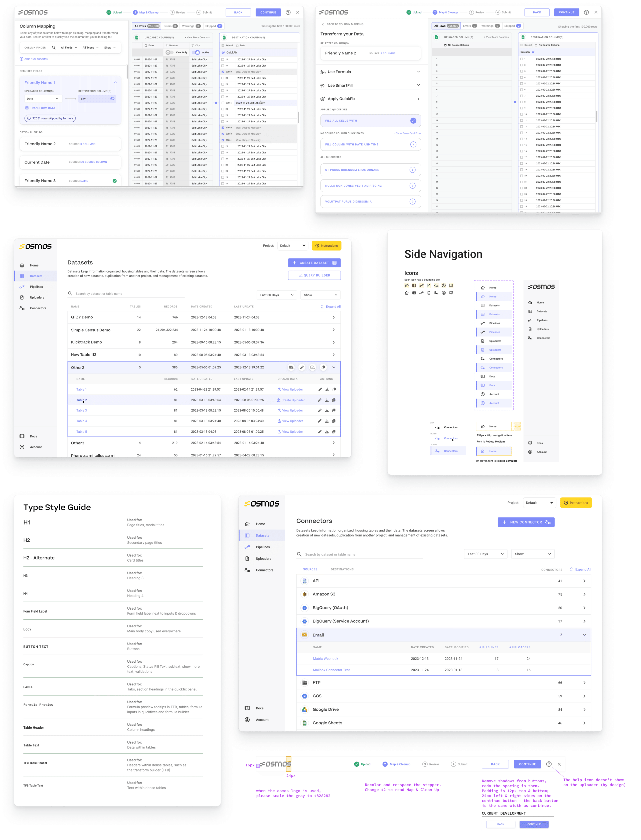This screenshot has width=641, height=840.
Task: Expand the Use Formula section
Action: 418,72
